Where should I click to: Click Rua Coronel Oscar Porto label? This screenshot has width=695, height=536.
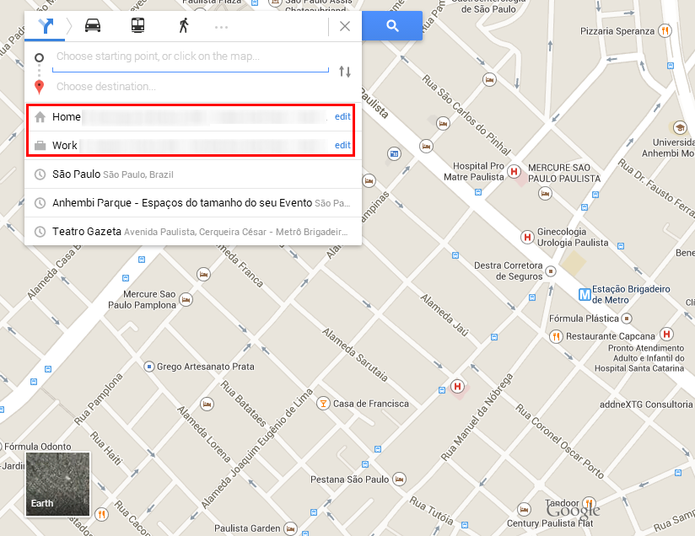click(559, 441)
